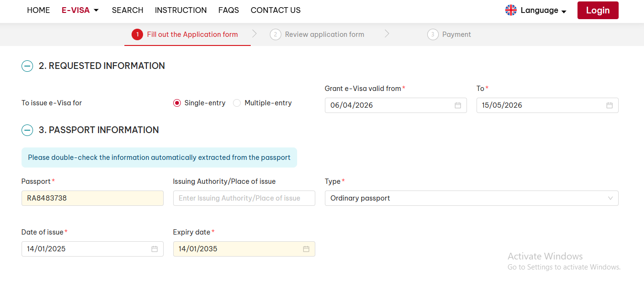The width and height of the screenshot is (644, 281).
Task: Click calendar icon in Date of issue field
Action: coord(155,249)
